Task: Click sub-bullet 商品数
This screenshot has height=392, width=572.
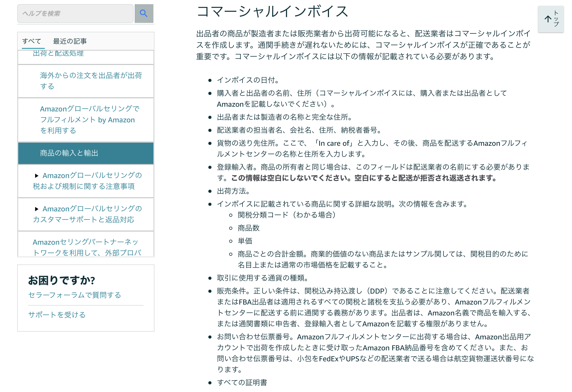Action: click(249, 228)
